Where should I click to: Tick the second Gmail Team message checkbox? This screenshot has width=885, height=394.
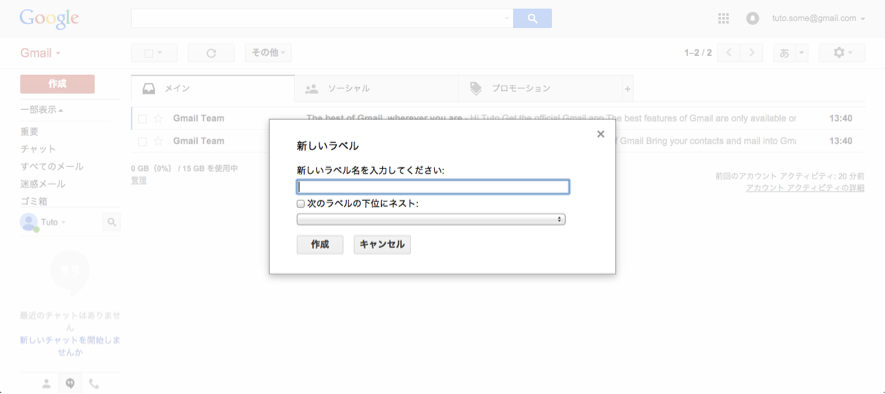142,141
